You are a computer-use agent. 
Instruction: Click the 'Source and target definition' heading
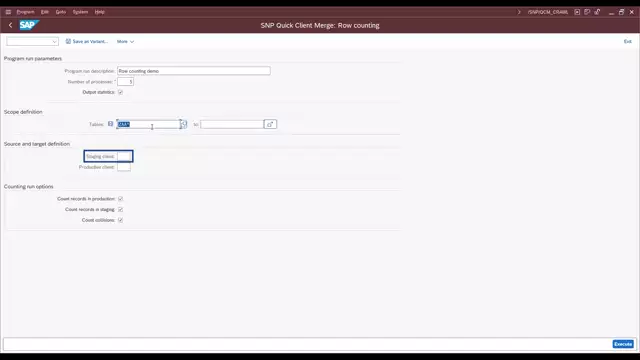coord(37,144)
